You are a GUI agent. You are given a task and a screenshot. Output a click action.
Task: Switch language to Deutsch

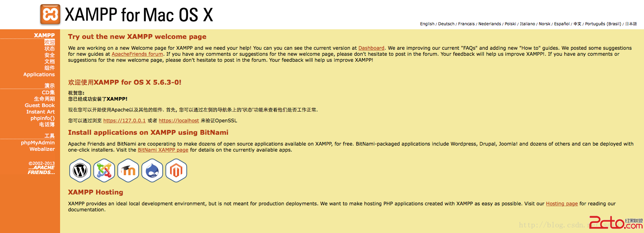tap(446, 24)
